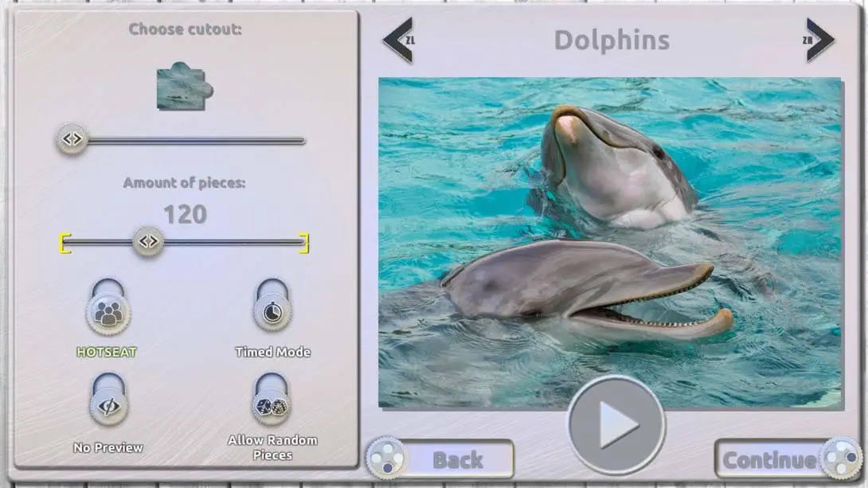Adjust the Amount of pieces slider handle
Image resolution: width=868 pixels, height=488 pixels.
click(147, 240)
